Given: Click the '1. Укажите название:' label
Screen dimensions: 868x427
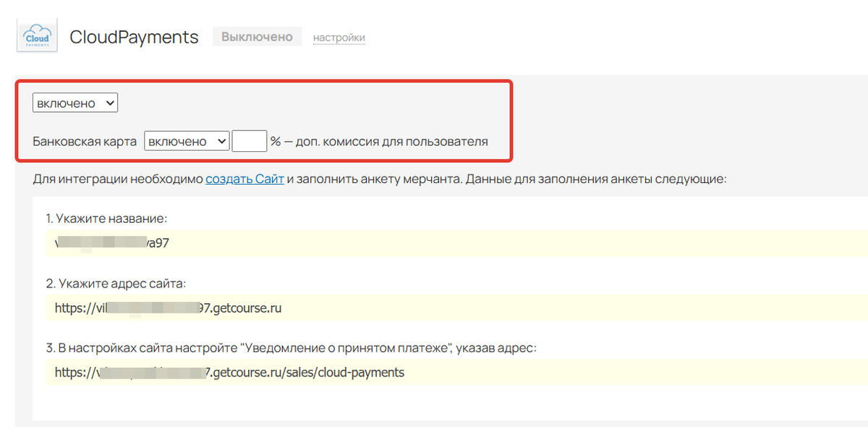Looking at the screenshot, I should pyautogui.click(x=107, y=218).
